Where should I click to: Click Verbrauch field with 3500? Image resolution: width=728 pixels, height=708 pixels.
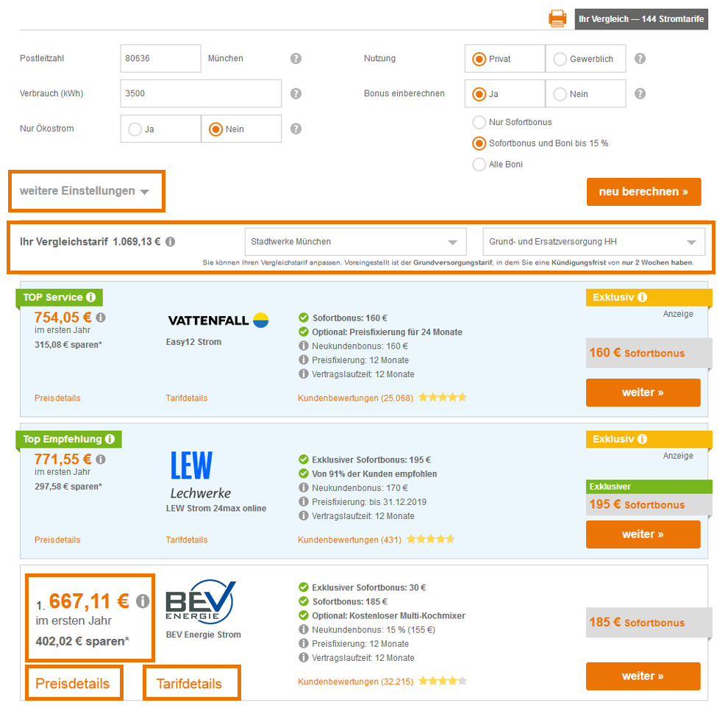[201, 93]
